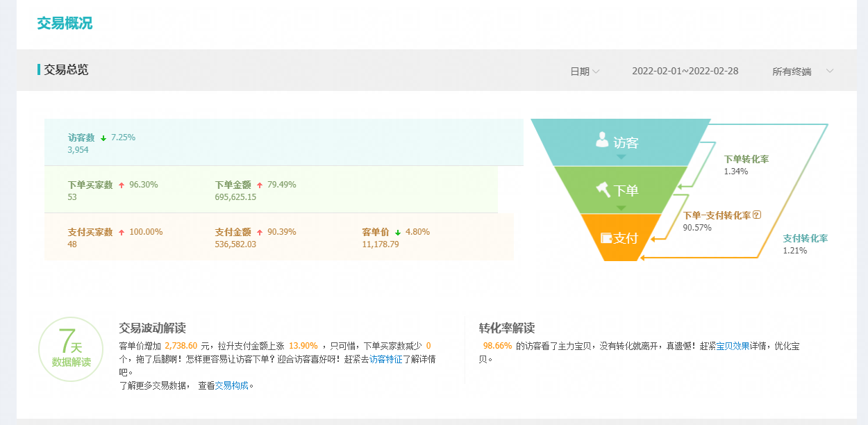The height and width of the screenshot is (425, 868).
Task: Follow the 交易构成 link
Action: coord(231,386)
